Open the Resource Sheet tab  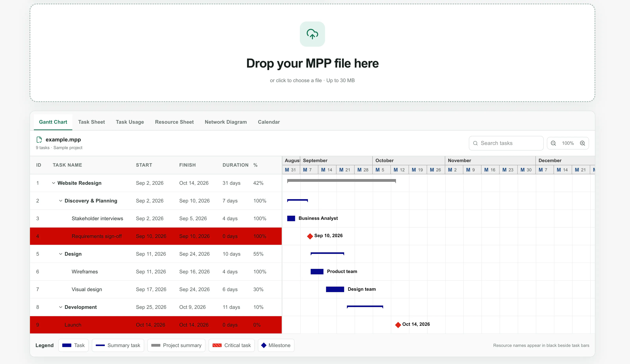[174, 122]
